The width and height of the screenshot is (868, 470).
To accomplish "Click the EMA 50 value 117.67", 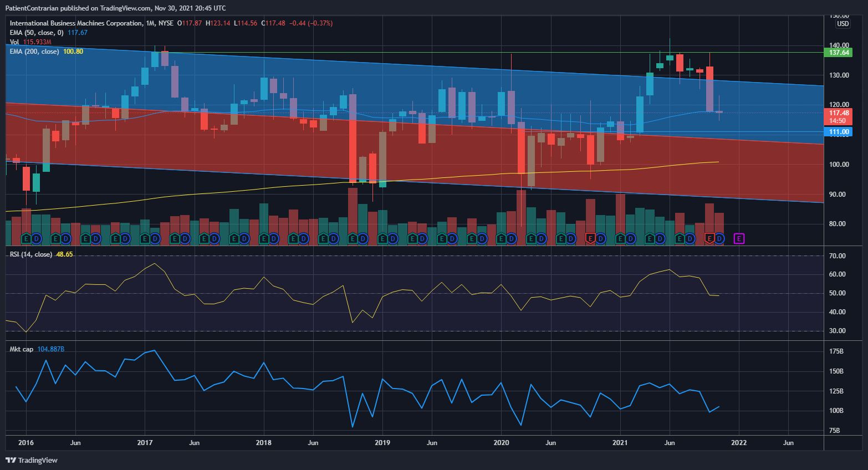I will (x=78, y=33).
